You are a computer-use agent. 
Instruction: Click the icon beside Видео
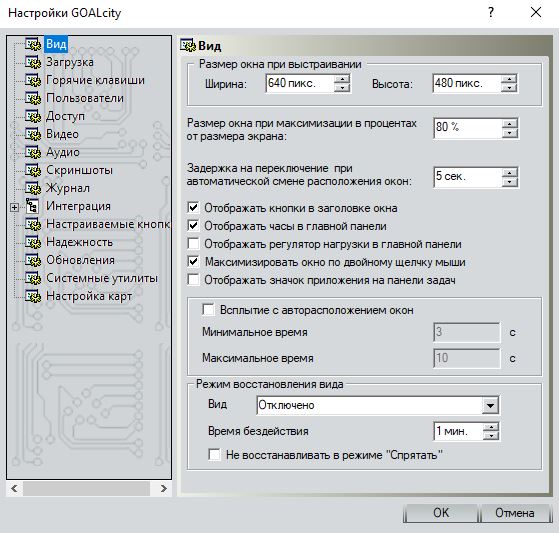pyautogui.click(x=33, y=134)
